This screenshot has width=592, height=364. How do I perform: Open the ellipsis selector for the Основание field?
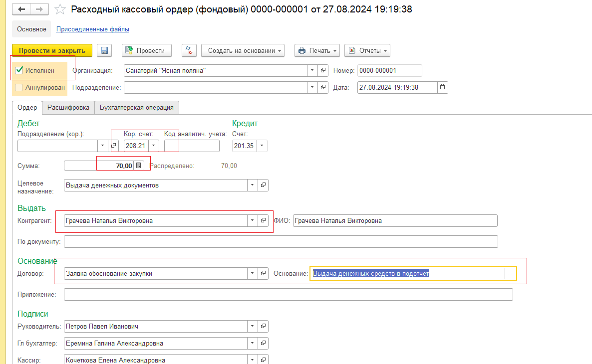(510, 273)
